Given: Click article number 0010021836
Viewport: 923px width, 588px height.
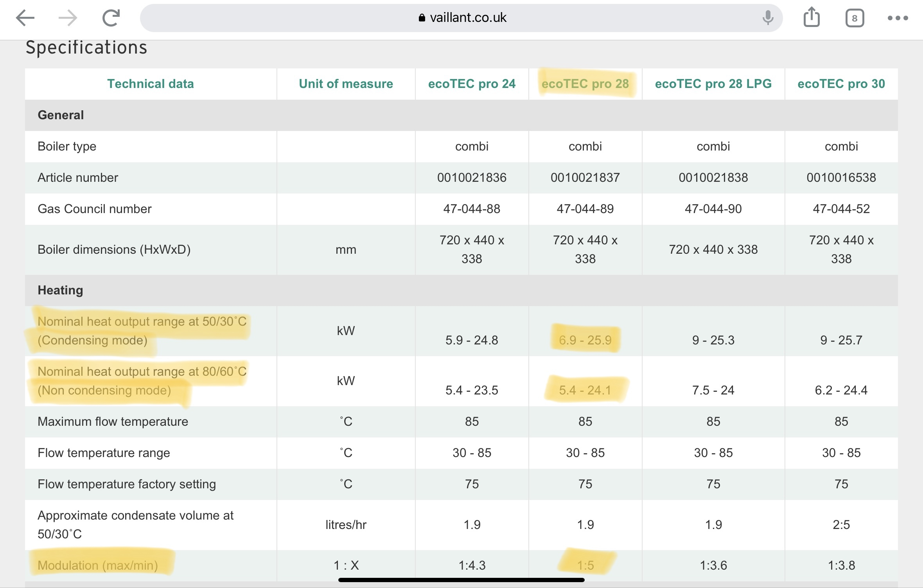Looking at the screenshot, I should [x=472, y=177].
